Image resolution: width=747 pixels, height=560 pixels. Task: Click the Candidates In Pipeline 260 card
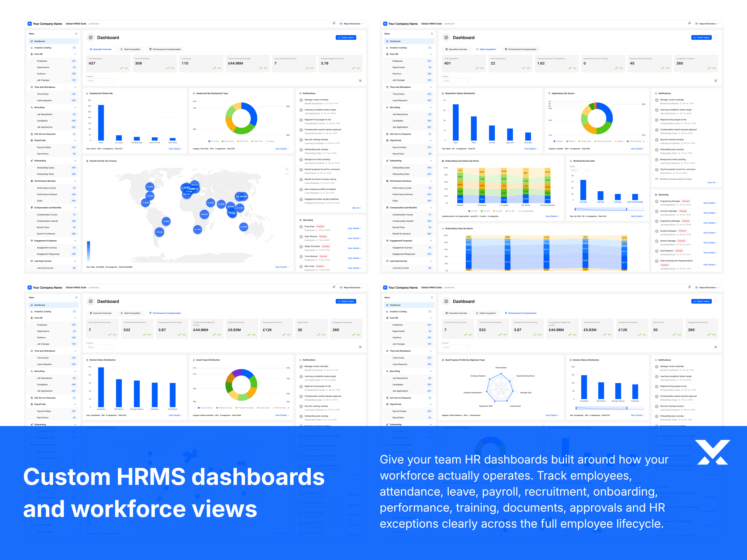tap(696, 63)
